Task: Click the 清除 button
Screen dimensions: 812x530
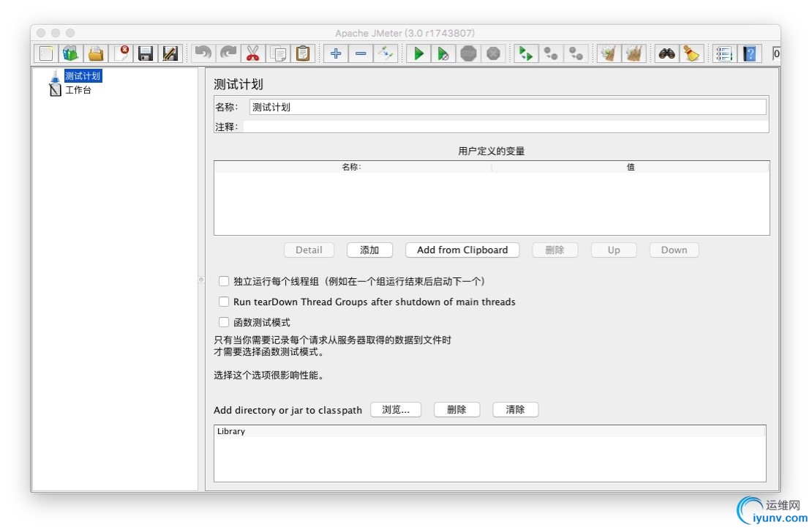Action: [x=515, y=409]
